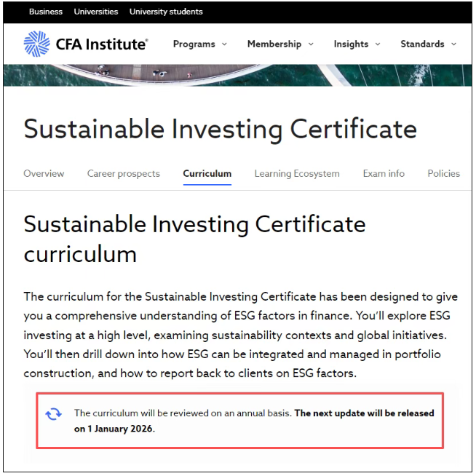
Task: Open the Membership dropdown menu
Action: pyautogui.click(x=280, y=44)
